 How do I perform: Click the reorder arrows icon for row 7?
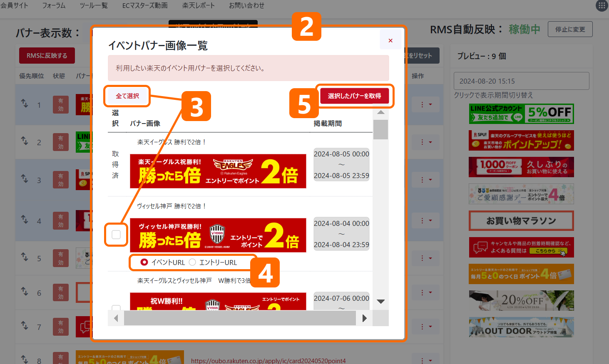tap(25, 326)
